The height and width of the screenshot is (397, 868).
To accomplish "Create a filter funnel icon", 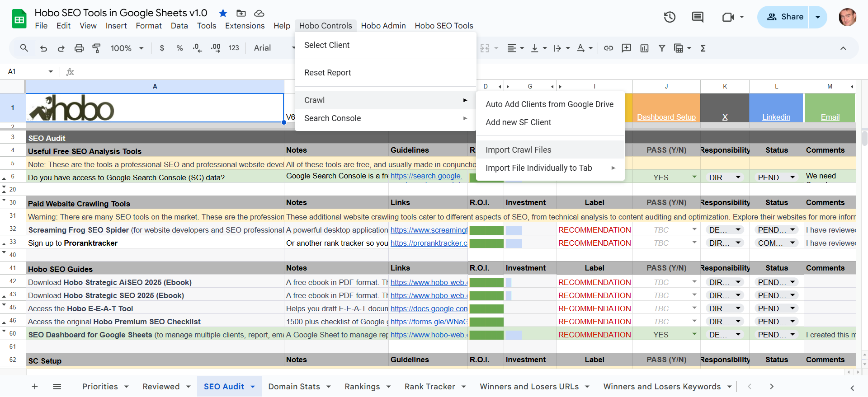I will [x=662, y=48].
